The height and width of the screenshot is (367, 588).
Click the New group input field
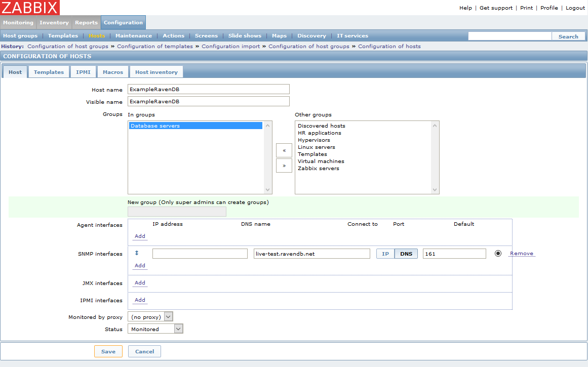coord(177,212)
